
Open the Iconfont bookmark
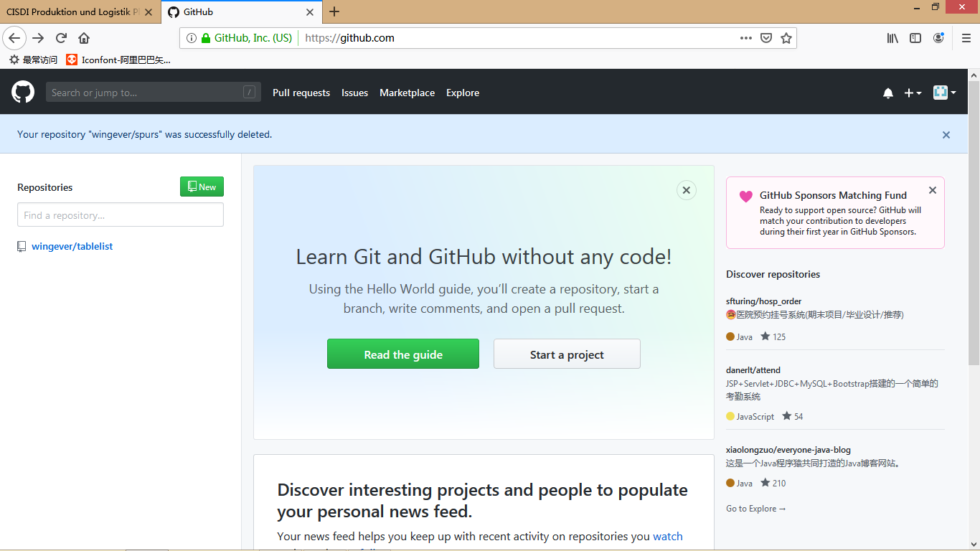click(x=118, y=60)
